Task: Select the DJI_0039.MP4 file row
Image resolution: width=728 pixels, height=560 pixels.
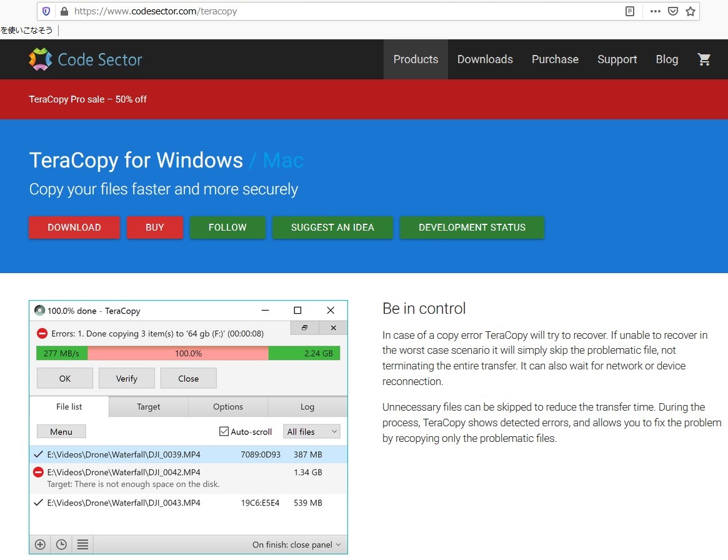Action: point(189,454)
